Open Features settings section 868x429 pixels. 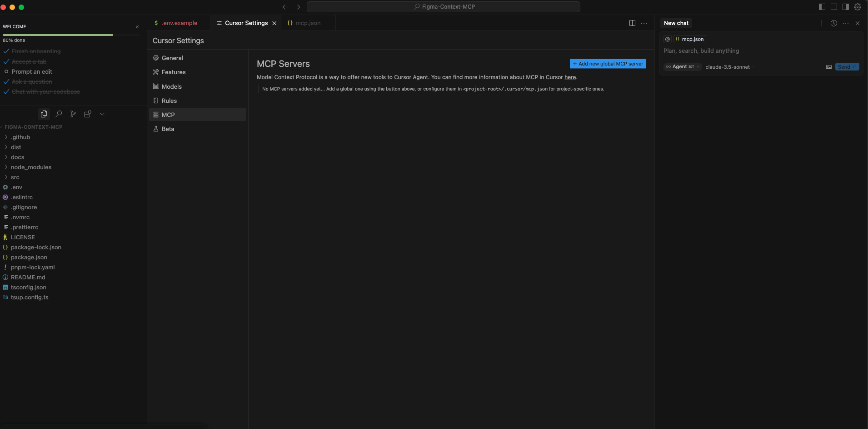tap(198, 72)
